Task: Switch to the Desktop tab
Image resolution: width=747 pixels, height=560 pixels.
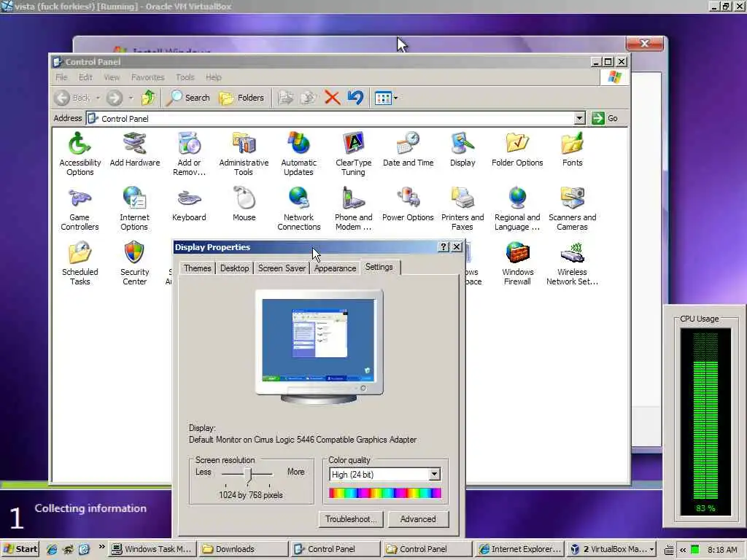Action: 234,268
